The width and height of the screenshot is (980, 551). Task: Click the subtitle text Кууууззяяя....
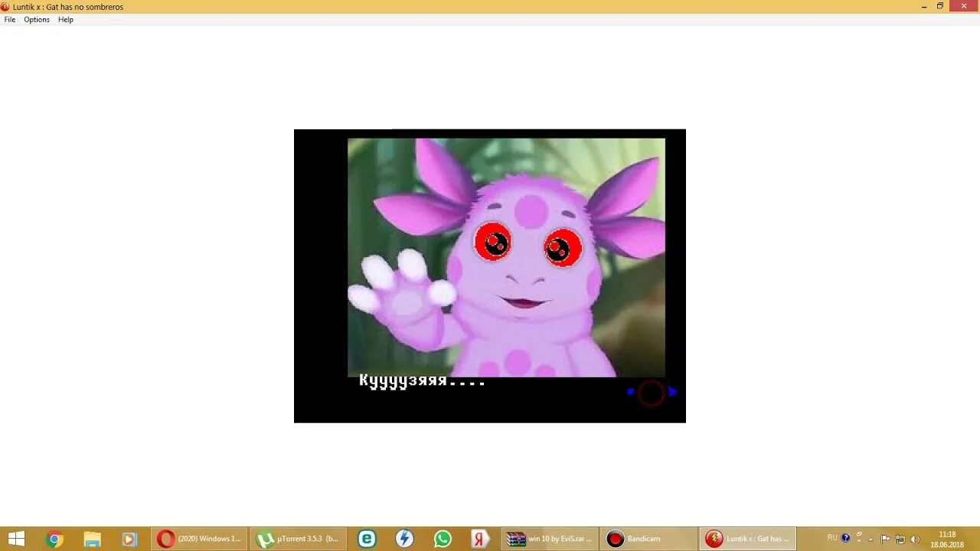(422, 381)
